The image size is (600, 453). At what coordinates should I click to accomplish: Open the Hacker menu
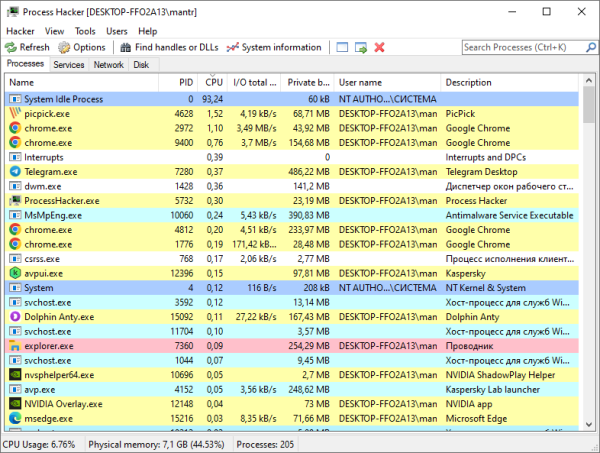pyautogui.click(x=20, y=31)
